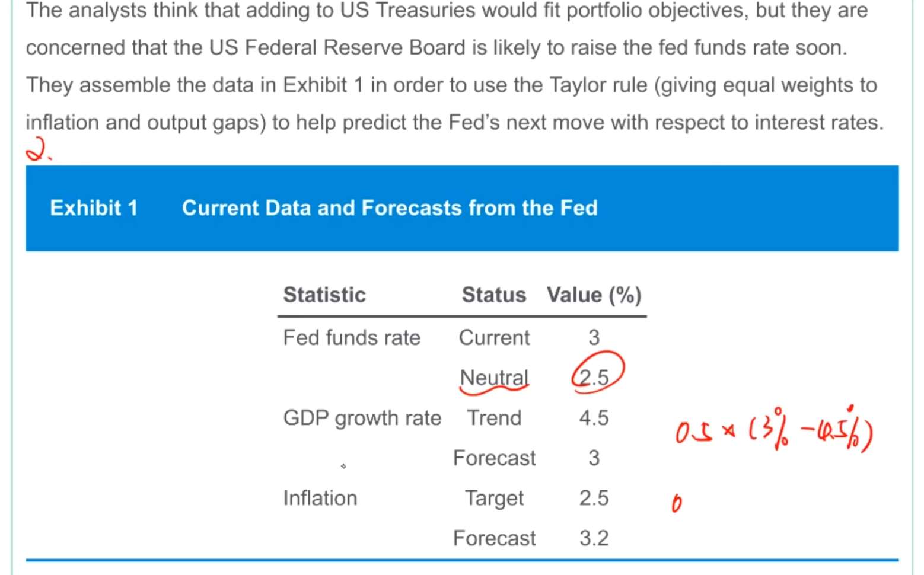Click the "Target" status cell

point(494,498)
